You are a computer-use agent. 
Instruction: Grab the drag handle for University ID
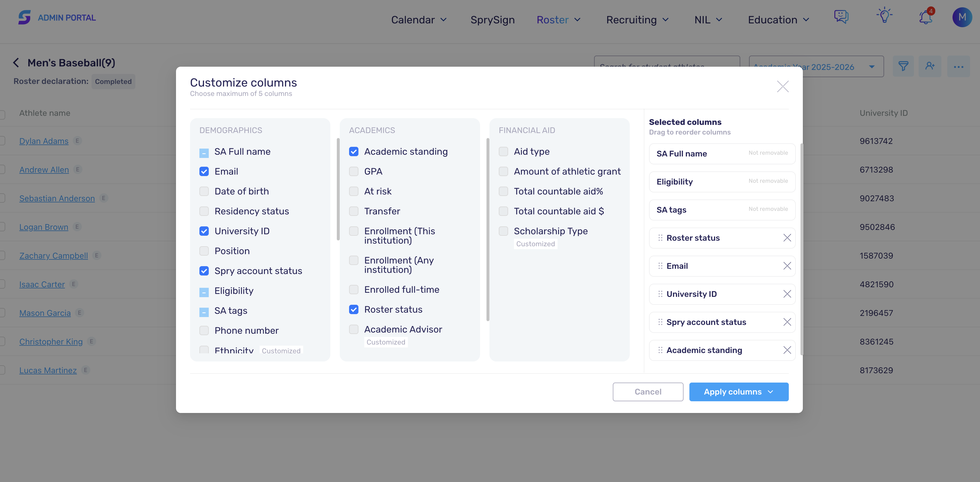click(660, 294)
